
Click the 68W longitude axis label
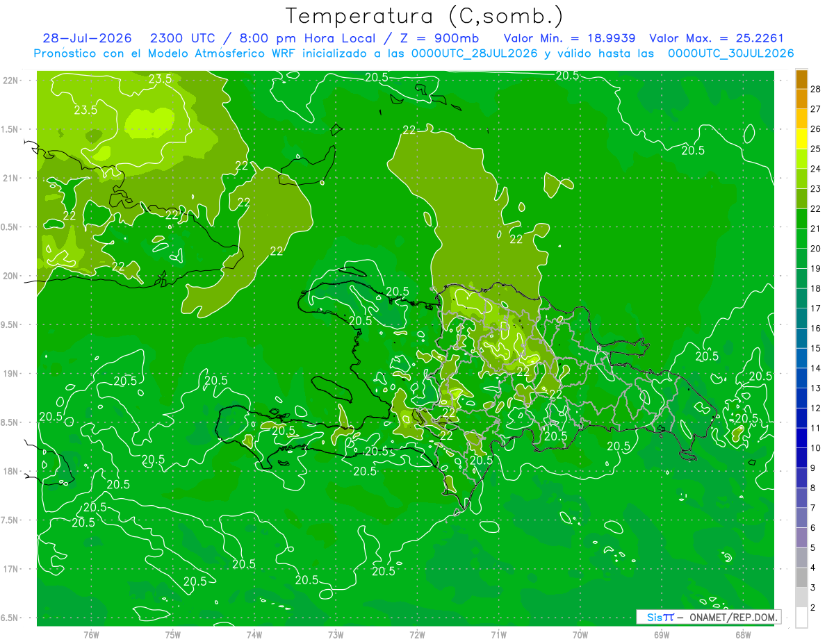(743, 635)
